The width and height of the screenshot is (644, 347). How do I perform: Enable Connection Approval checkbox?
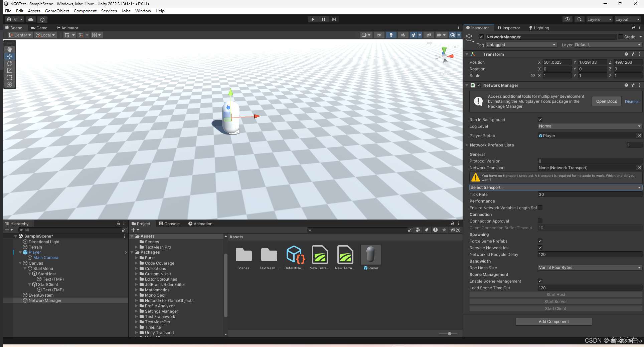pos(540,221)
